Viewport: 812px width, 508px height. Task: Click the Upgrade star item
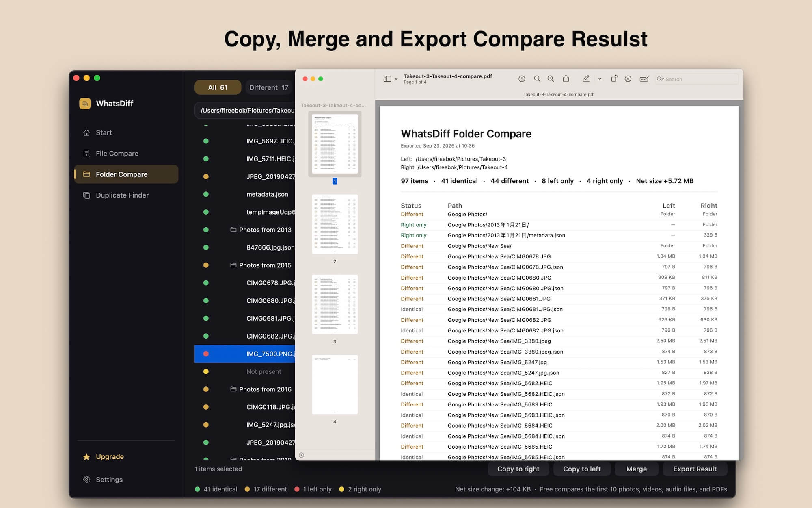click(x=104, y=457)
